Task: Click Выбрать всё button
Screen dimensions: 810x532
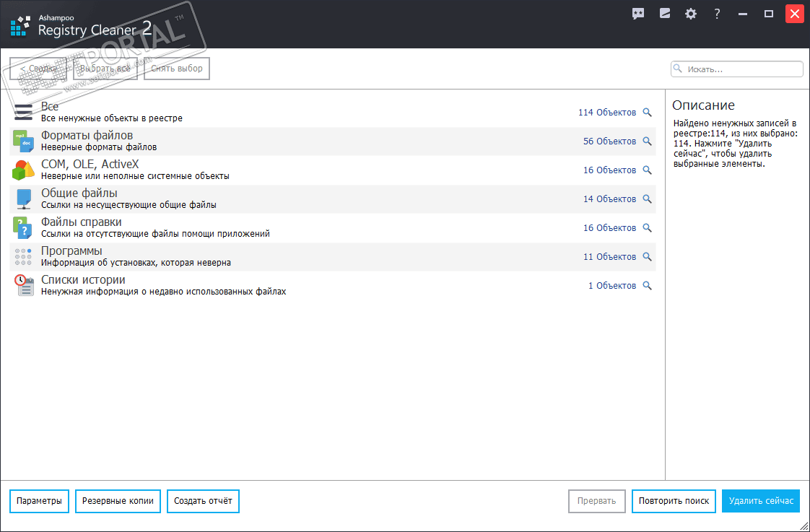Action: pos(105,69)
